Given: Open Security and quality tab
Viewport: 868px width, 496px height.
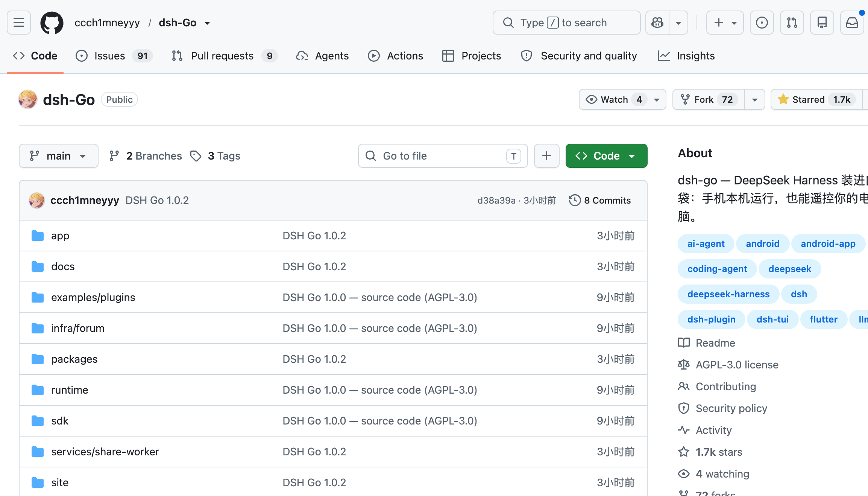Looking at the screenshot, I should pyautogui.click(x=579, y=56).
